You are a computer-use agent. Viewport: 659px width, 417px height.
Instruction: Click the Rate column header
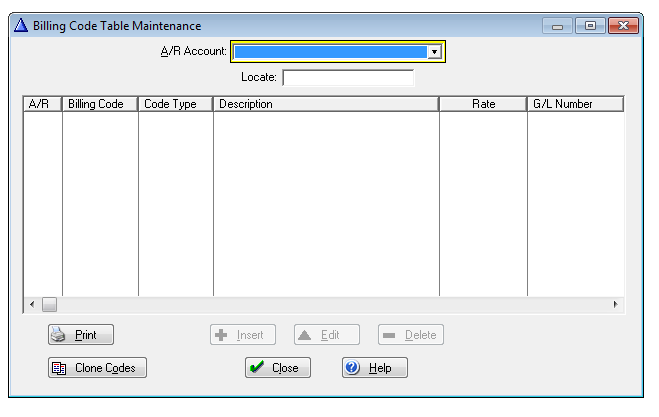click(483, 104)
